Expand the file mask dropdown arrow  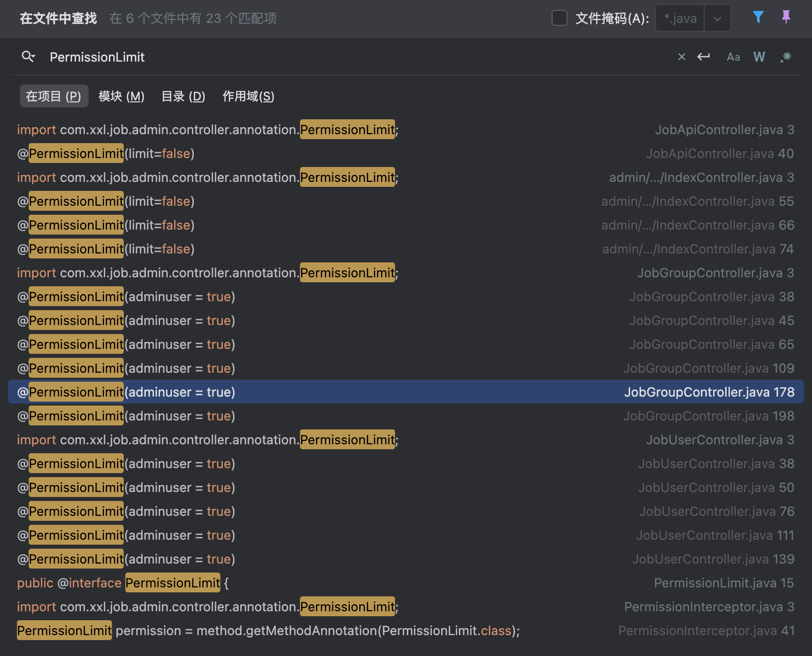click(x=717, y=19)
